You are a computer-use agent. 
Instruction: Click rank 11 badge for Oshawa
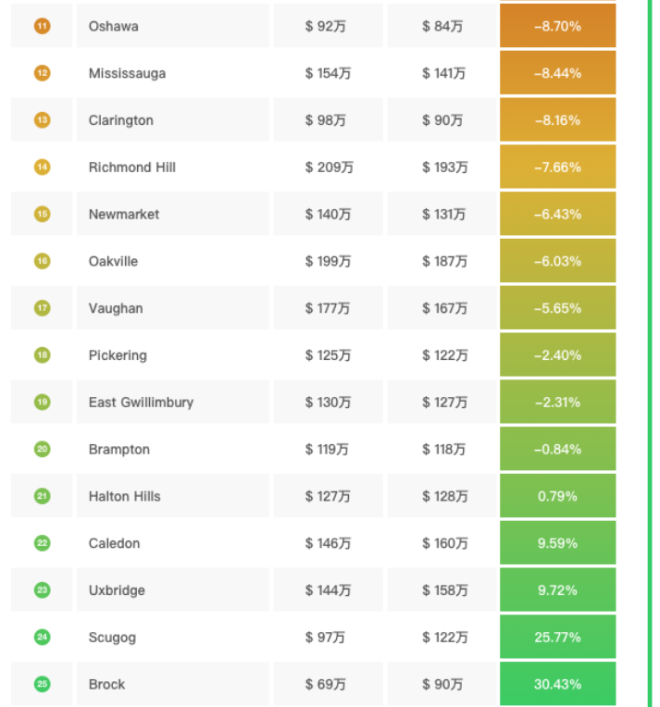[42, 26]
